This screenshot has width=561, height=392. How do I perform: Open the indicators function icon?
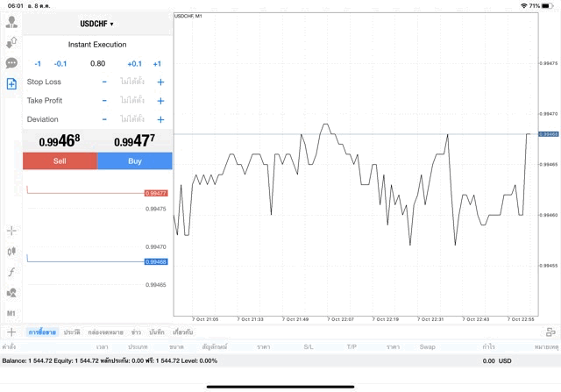click(x=11, y=272)
